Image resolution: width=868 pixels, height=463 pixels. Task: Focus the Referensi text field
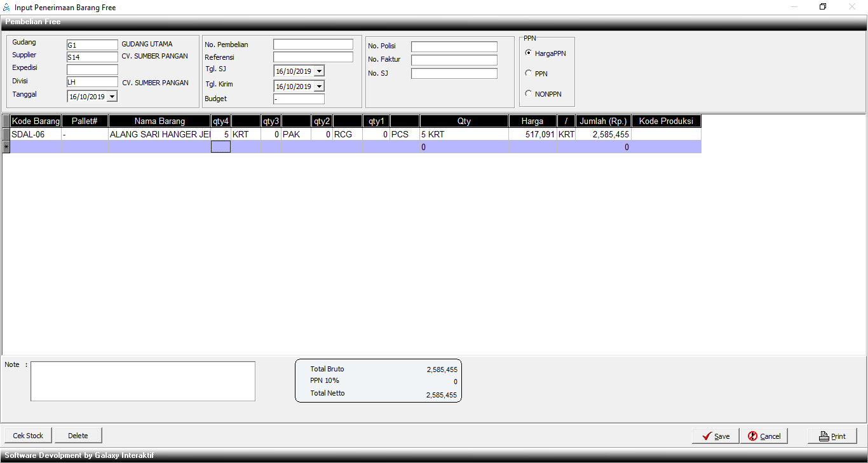(313, 57)
